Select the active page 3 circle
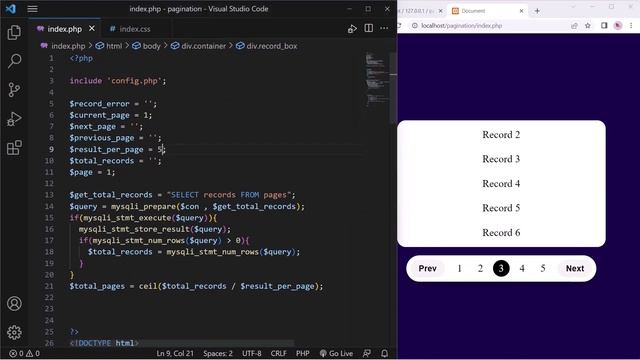This screenshot has height=360, width=640. [x=501, y=269]
